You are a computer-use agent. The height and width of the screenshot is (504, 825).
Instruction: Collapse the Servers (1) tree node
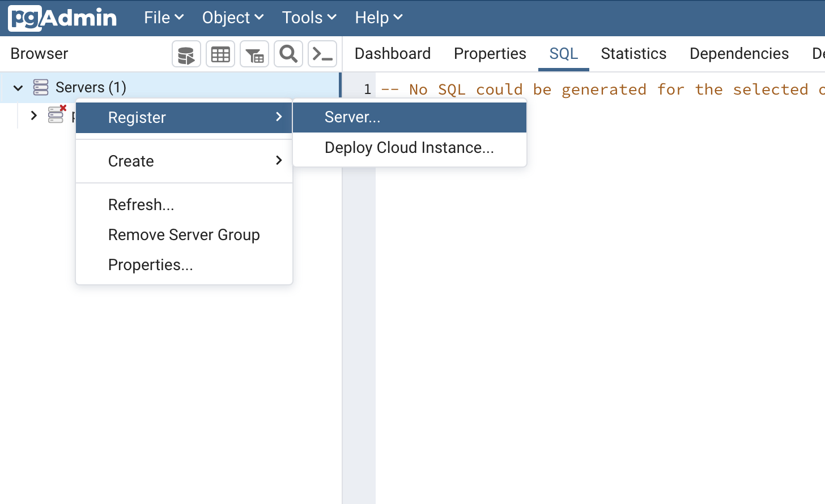tap(18, 88)
